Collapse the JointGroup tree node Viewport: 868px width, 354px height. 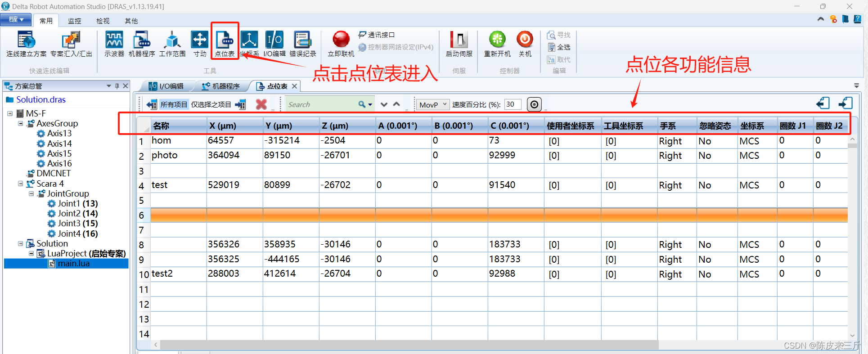pyautogui.click(x=31, y=193)
